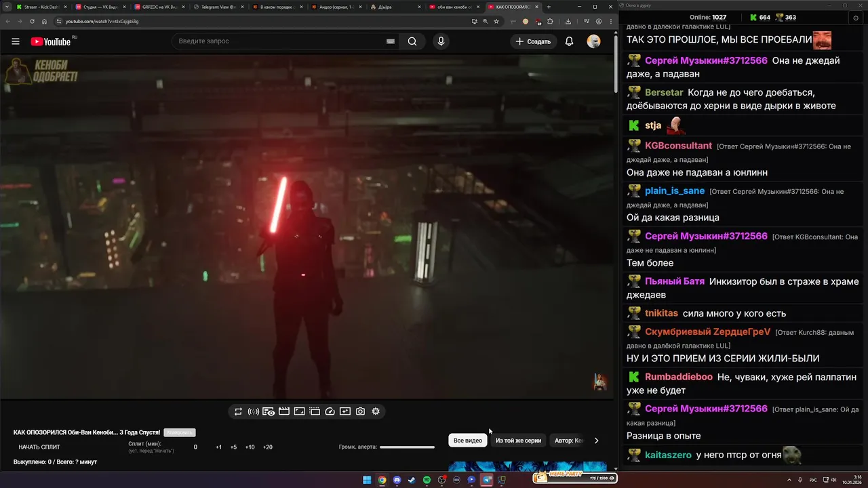Open Windows Start menu

point(367,480)
